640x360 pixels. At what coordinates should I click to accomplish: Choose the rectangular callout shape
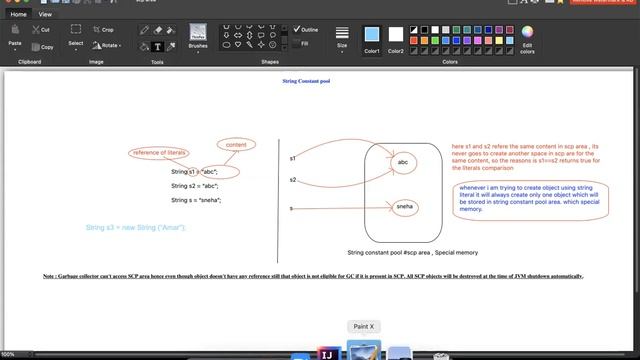(x=261, y=36)
